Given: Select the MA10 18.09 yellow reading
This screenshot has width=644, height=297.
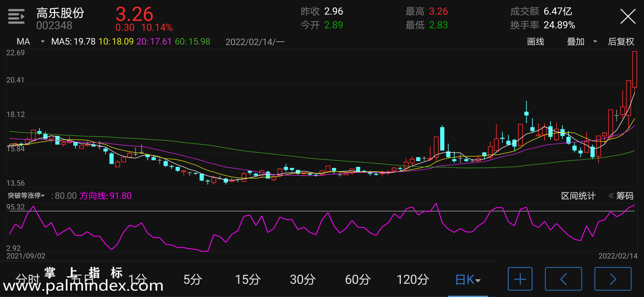Looking at the screenshot, I should coord(116,42).
